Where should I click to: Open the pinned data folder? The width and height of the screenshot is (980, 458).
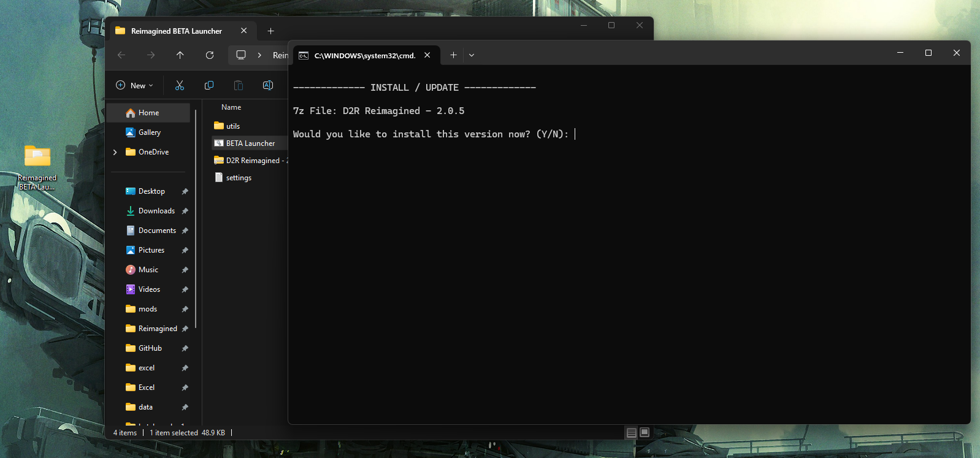145,407
